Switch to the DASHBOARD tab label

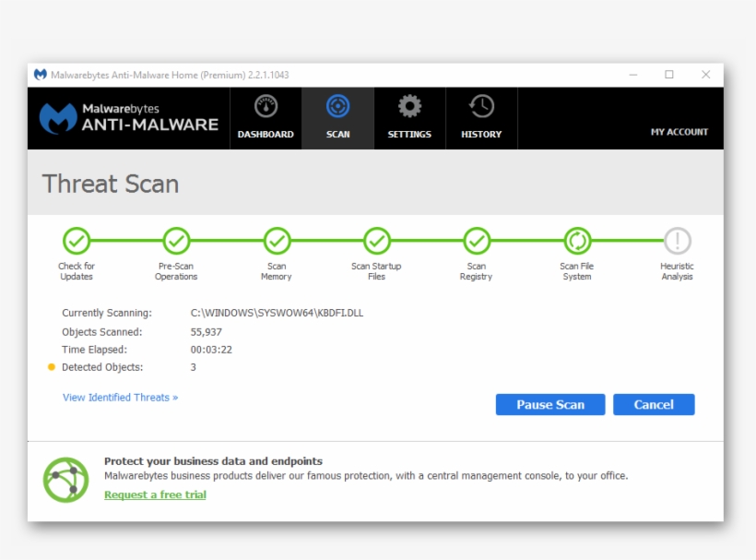[x=266, y=134]
